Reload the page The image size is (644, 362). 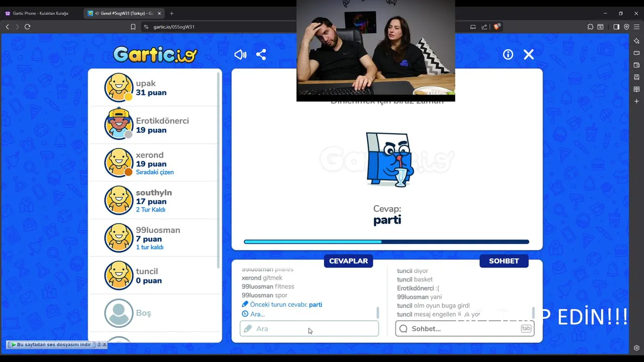(27, 27)
